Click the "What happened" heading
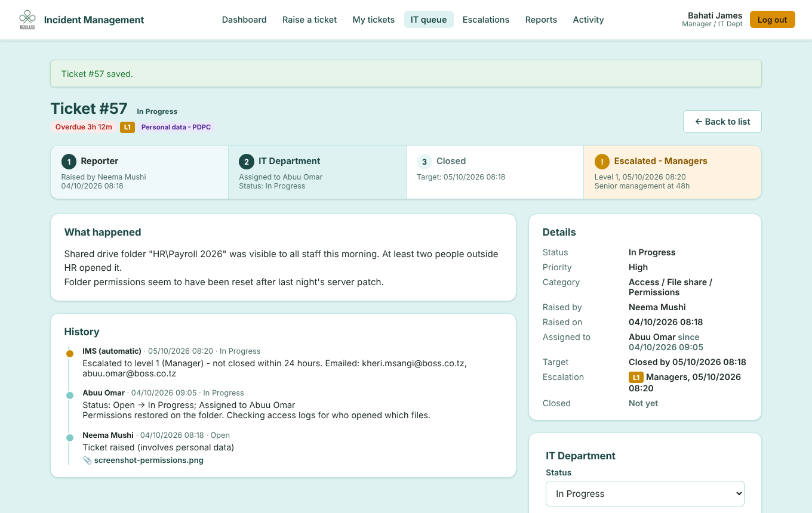This screenshot has height=513, width=812. pos(103,232)
